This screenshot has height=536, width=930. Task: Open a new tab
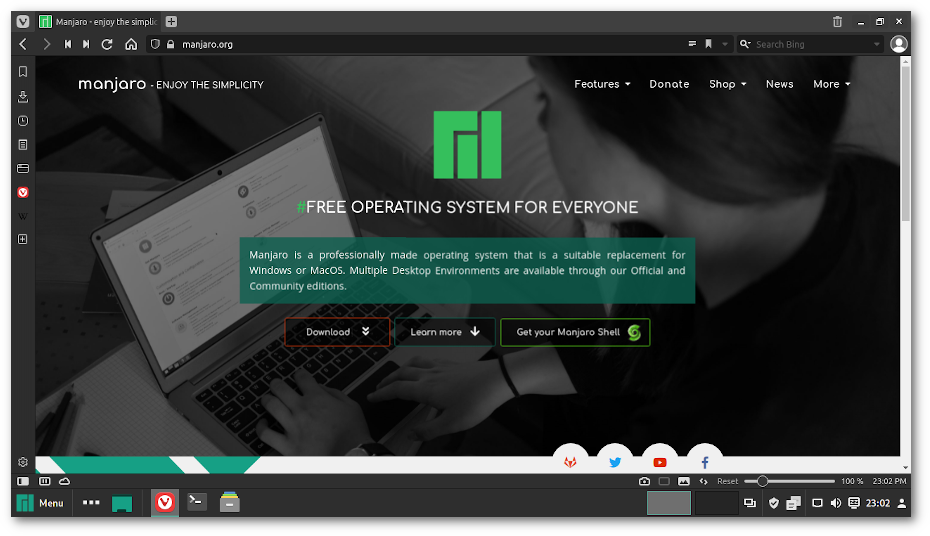[171, 22]
